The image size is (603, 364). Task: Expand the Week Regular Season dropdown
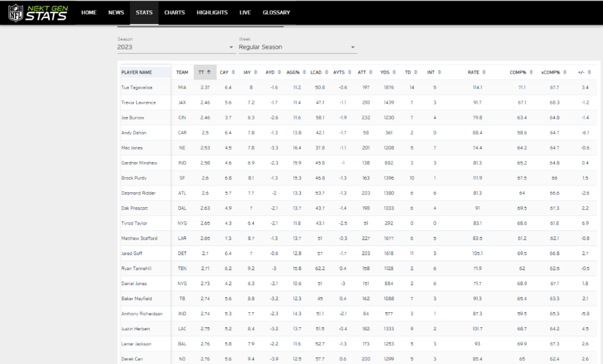297,47
